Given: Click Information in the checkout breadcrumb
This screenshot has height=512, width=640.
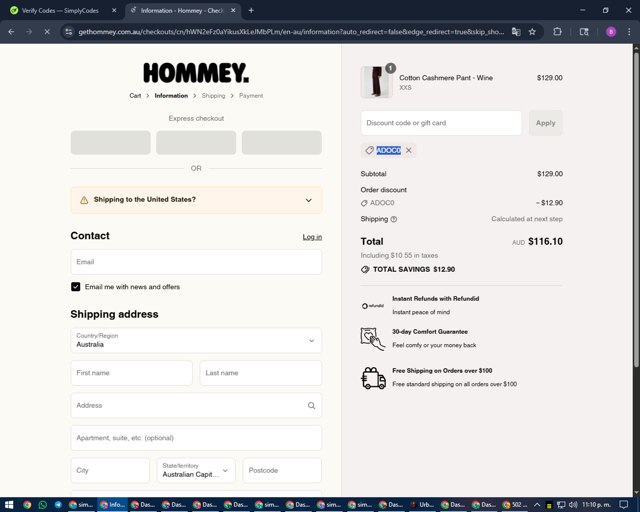Looking at the screenshot, I should [171, 96].
